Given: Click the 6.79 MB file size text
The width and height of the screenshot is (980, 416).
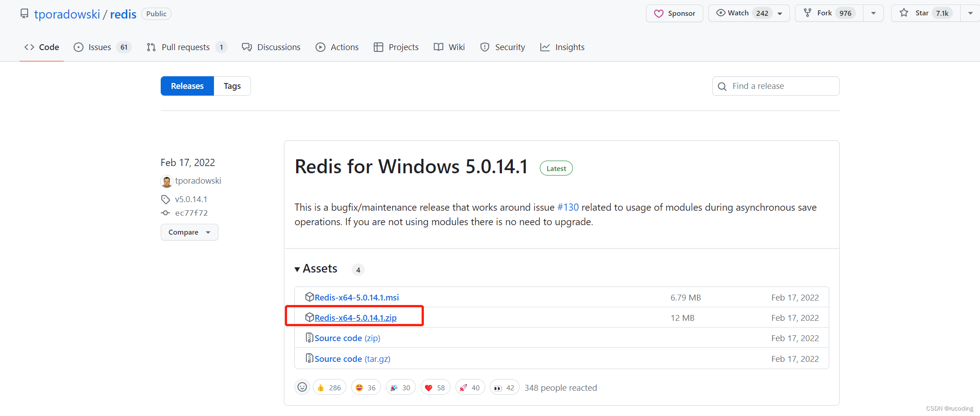Looking at the screenshot, I should [x=686, y=297].
